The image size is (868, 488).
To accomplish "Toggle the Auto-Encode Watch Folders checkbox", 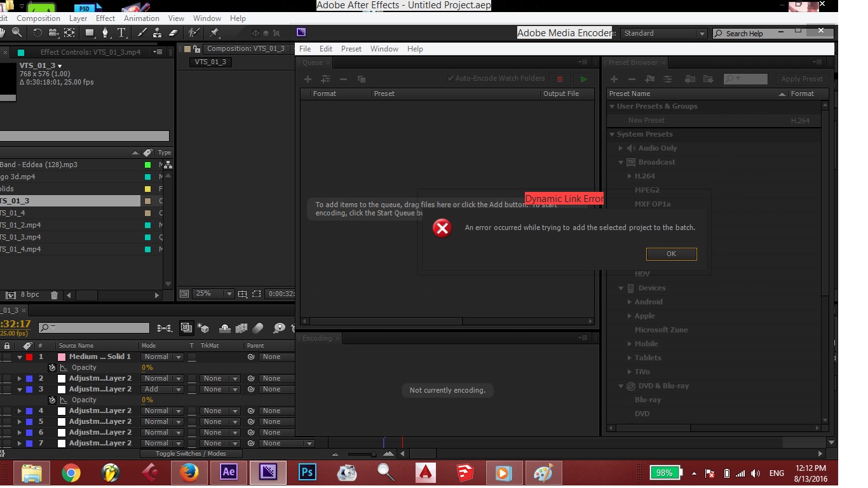I will (x=451, y=79).
